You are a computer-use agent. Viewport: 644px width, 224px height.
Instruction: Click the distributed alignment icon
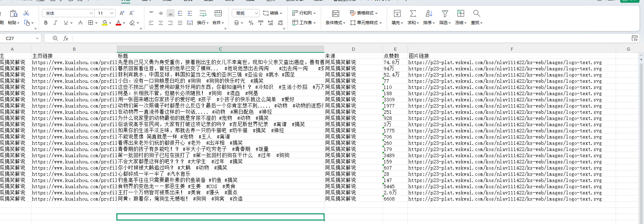pyautogui.click(x=190, y=23)
